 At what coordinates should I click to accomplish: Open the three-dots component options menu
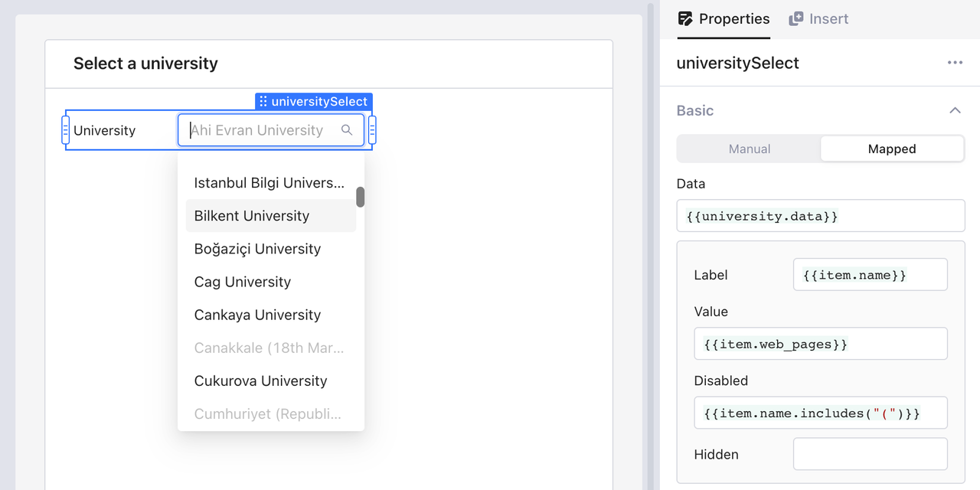click(955, 63)
